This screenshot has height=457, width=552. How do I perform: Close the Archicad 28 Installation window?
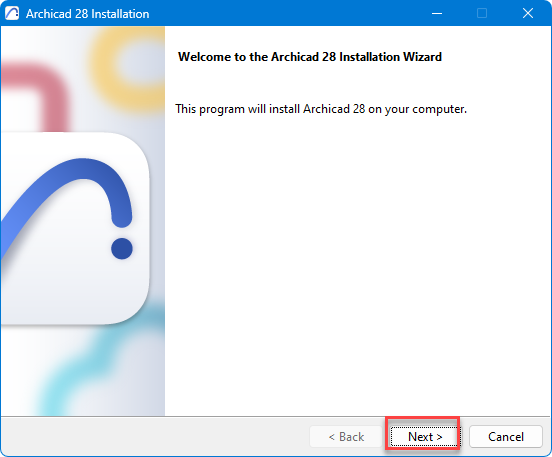coord(528,13)
